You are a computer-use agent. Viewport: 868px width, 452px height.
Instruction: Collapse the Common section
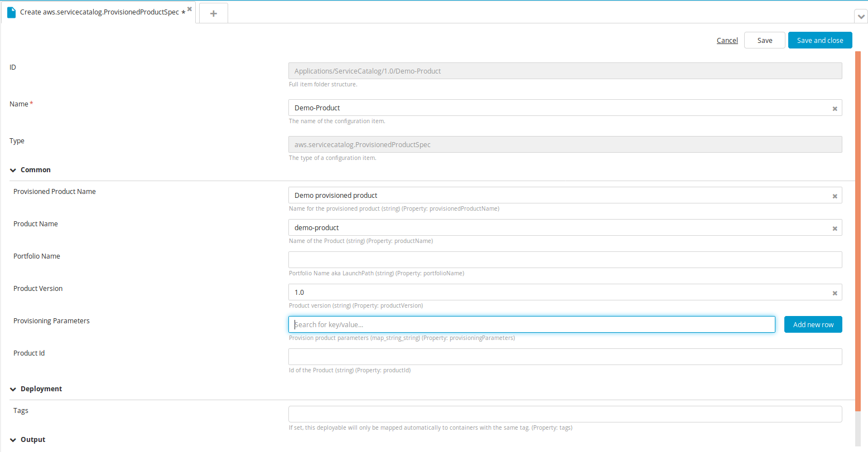13,170
